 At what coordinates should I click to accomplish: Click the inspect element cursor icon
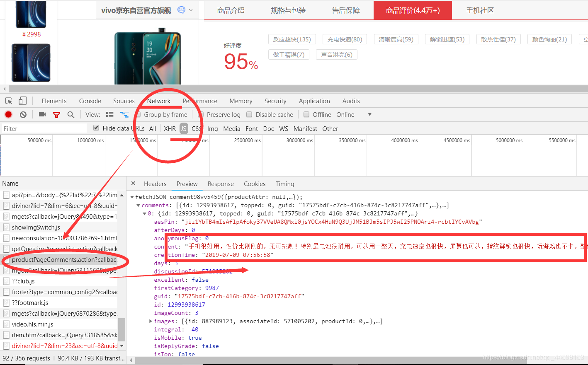(9, 101)
